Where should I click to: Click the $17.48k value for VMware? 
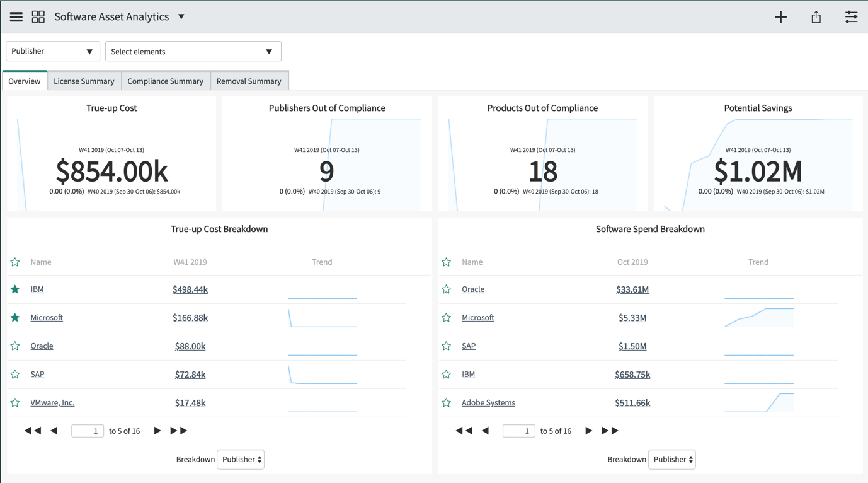pyautogui.click(x=190, y=403)
